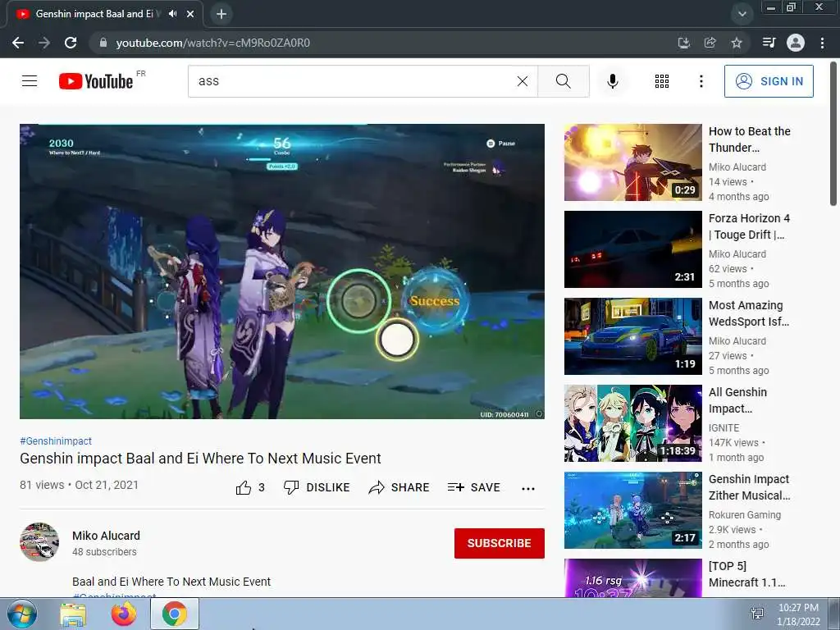Open the Windows Start button
Screen dimensions: 840x630
[21, 614]
